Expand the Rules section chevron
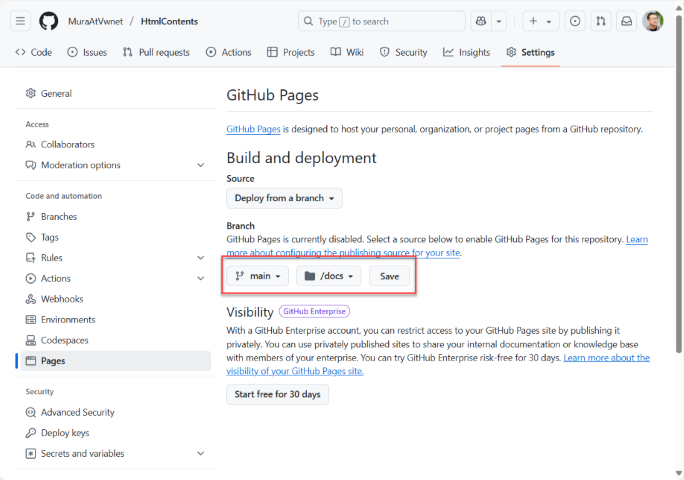This screenshot has width=684, height=480. (201, 257)
